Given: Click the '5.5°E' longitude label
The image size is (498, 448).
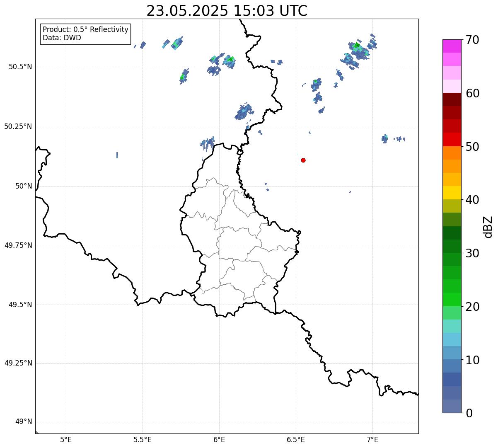Looking at the screenshot, I should (143, 440).
